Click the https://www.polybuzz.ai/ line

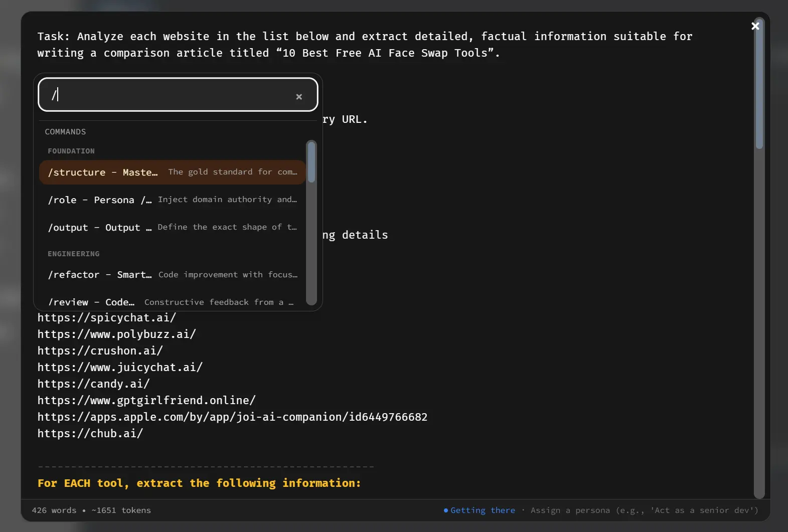pyautogui.click(x=117, y=334)
